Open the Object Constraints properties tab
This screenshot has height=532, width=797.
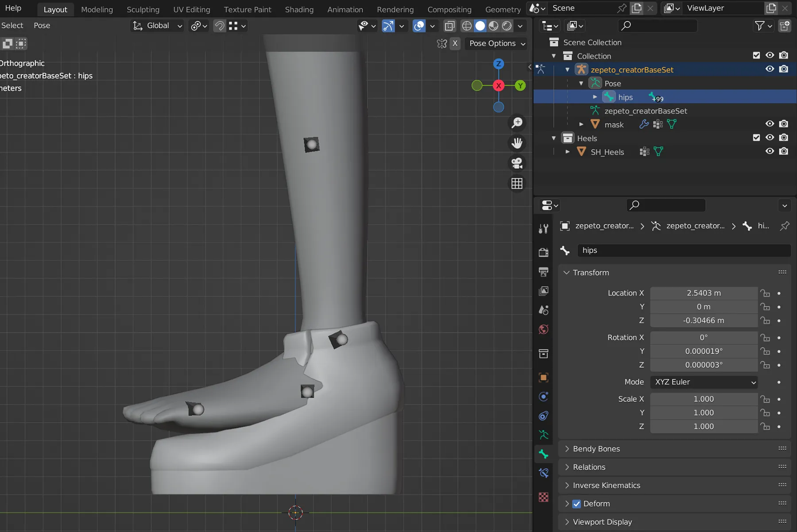point(543,416)
